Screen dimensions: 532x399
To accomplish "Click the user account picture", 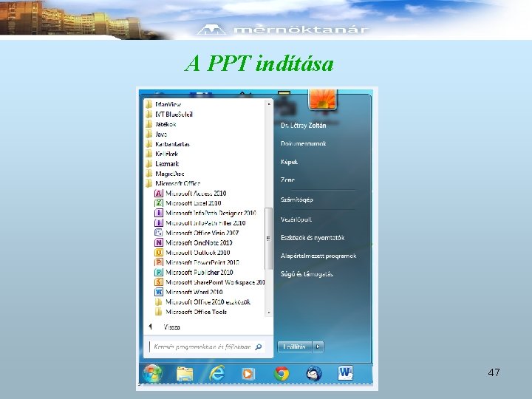I will click(323, 99).
